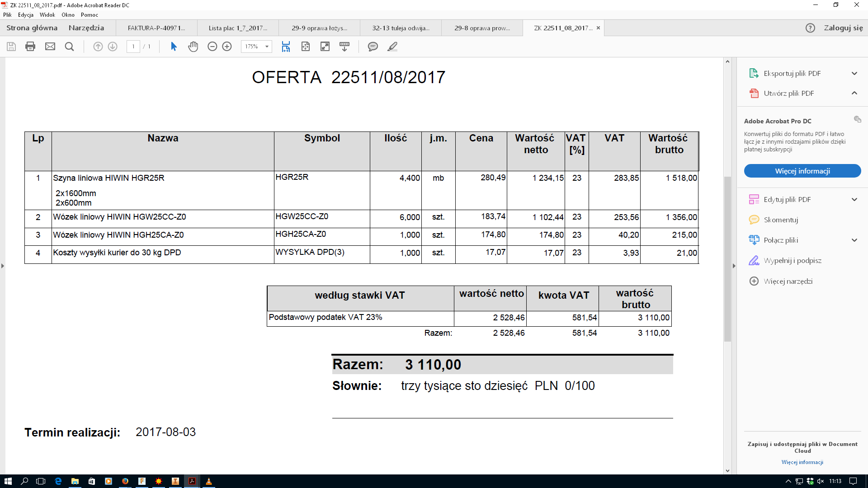
Task: Open VLC media player taskbar icon
Action: 208,481
